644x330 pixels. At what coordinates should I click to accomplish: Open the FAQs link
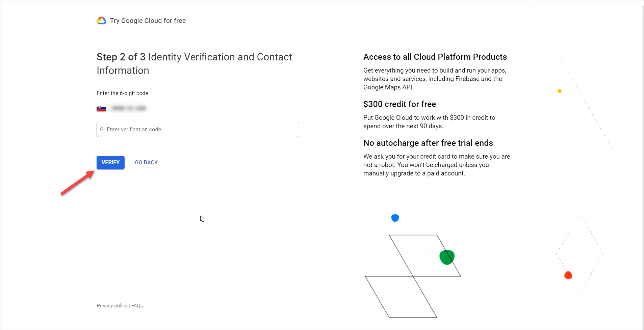coord(137,306)
